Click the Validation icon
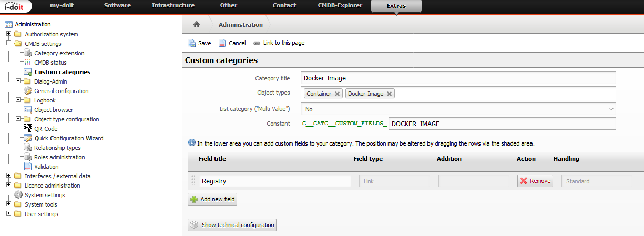 click(x=28, y=167)
